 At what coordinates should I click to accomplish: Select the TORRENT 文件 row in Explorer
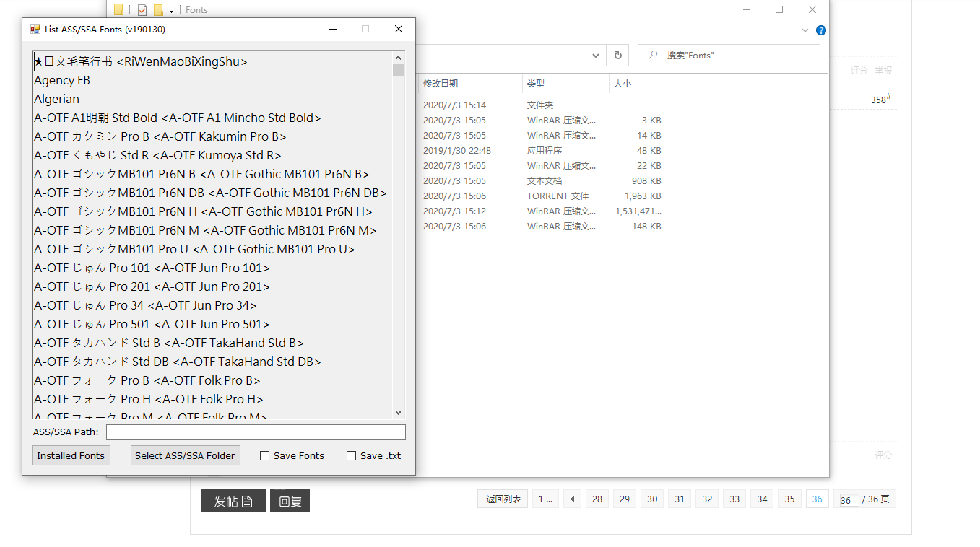click(x=542, y=196)
